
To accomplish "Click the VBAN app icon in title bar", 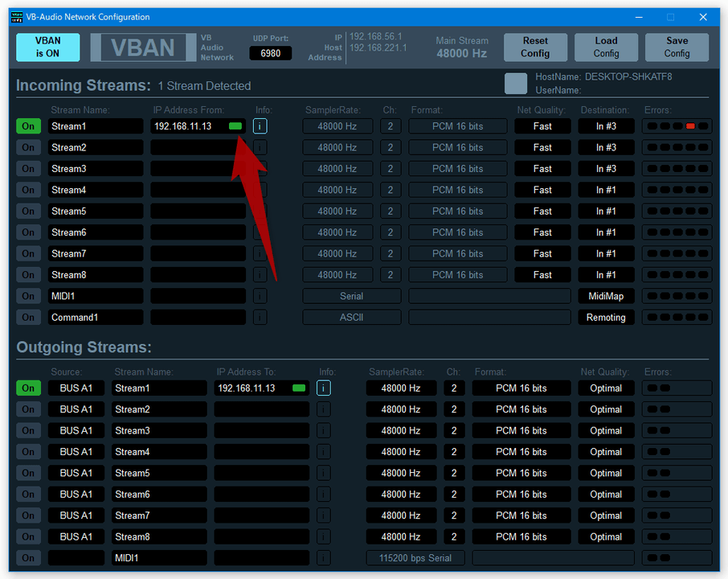I will pyautogui.click(x=17, y=17).
